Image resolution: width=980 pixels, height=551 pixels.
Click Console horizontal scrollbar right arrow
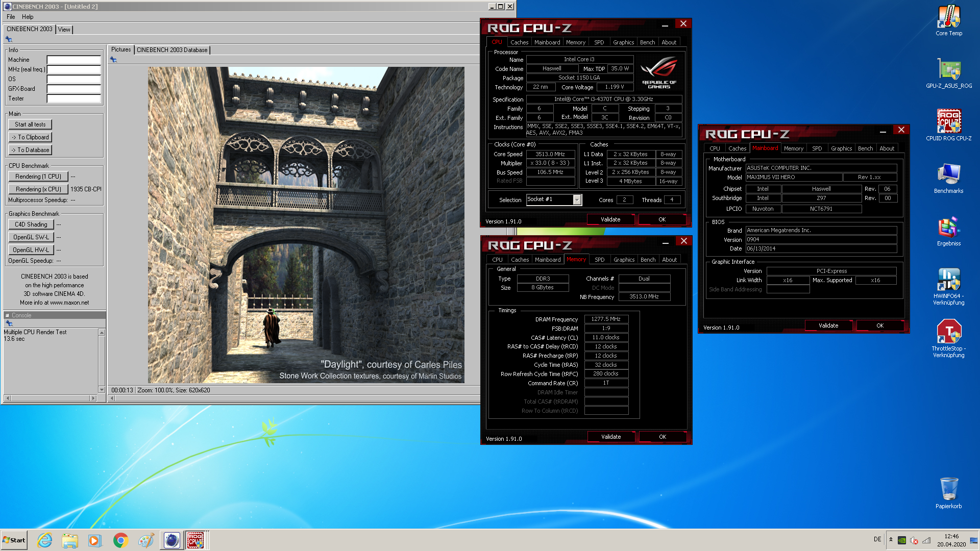[x=93, y=398]
